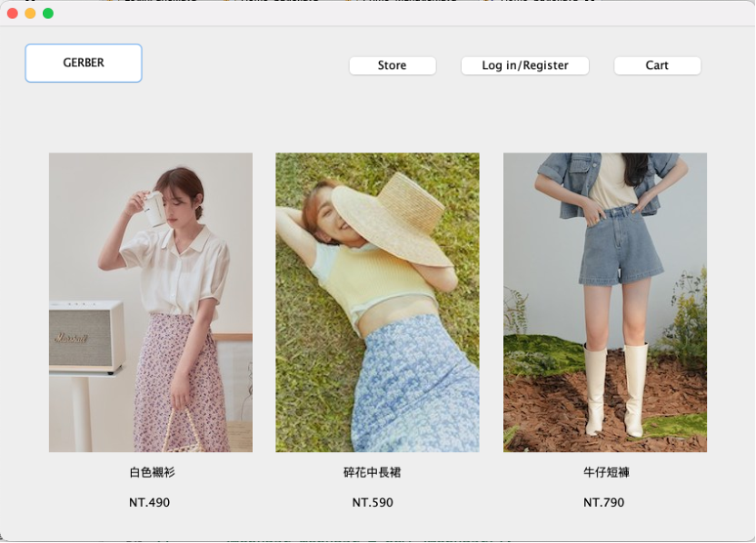Viewport: 756px width, 543px height.
Task: Click the GERBER brand button
Action: click(x=84, y=63)
